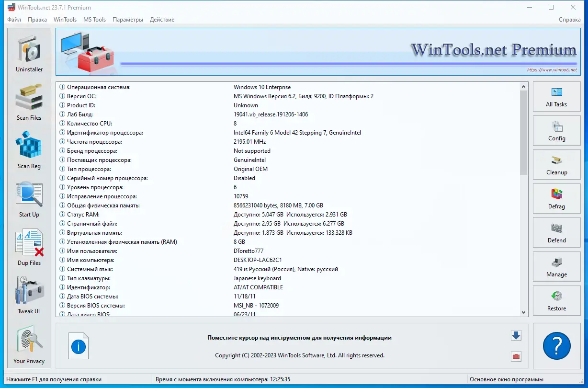Start the Cleanup tool
The width and height of the screenshot is (588, 388).
pyautogui.click(x=556, y=164)
